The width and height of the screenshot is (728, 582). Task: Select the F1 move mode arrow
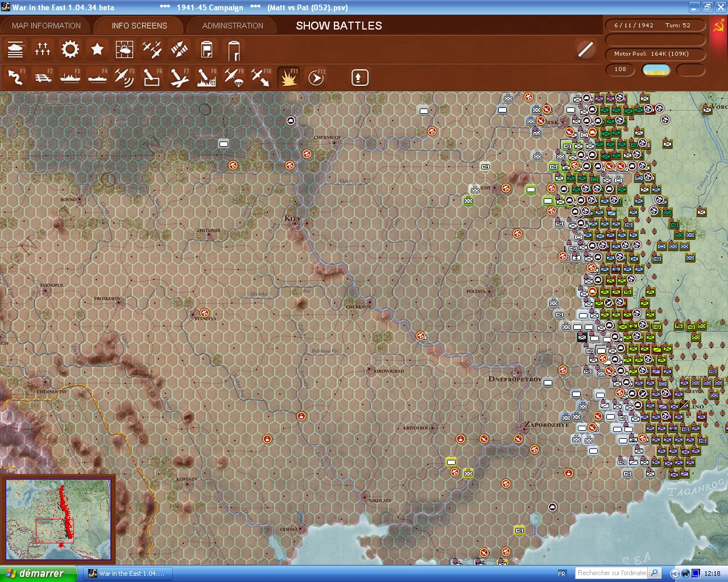click(15, 77)
